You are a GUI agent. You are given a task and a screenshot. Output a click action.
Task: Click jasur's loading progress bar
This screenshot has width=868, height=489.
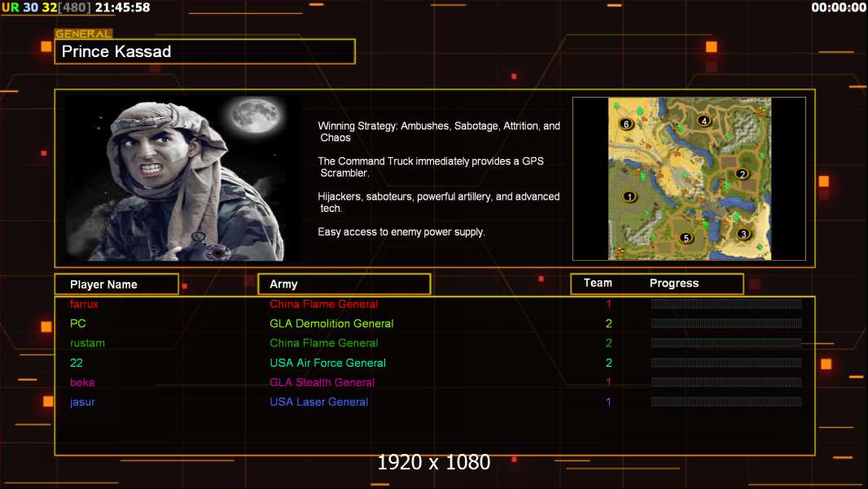point(726,402)
